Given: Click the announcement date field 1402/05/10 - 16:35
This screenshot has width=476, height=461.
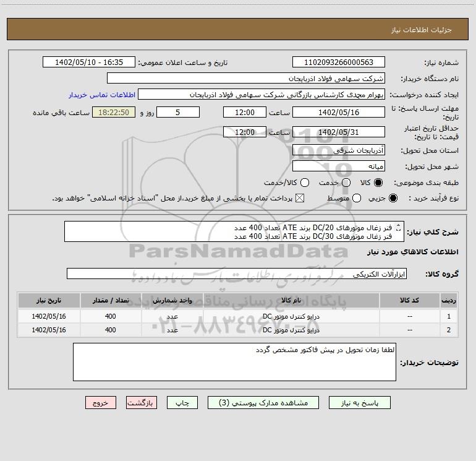Looking at the screenshot, I should (x=89, y=62).
